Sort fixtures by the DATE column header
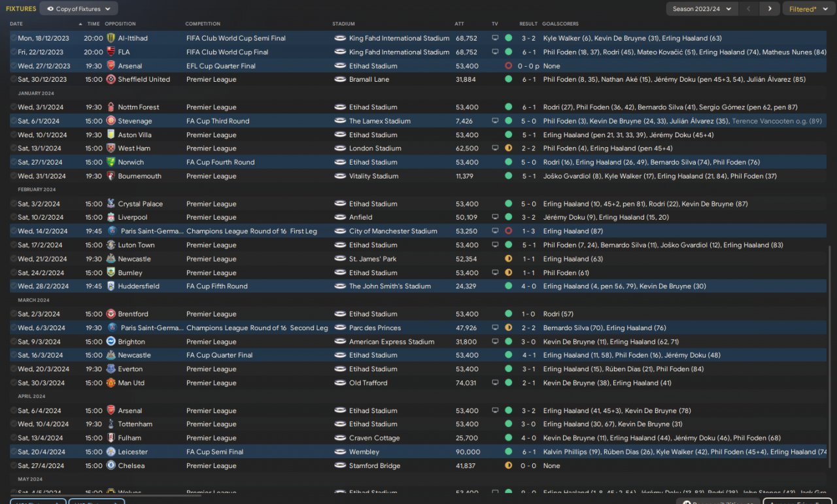 [16, 24]
